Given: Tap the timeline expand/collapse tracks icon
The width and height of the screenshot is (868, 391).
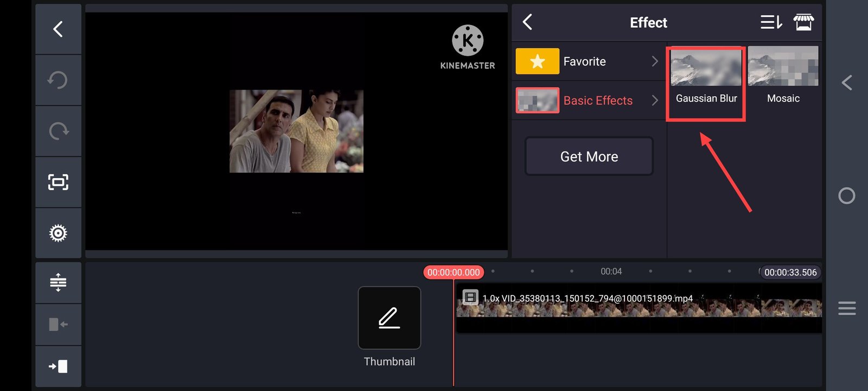Looking at the screenshot, I should tap(58, 282).
